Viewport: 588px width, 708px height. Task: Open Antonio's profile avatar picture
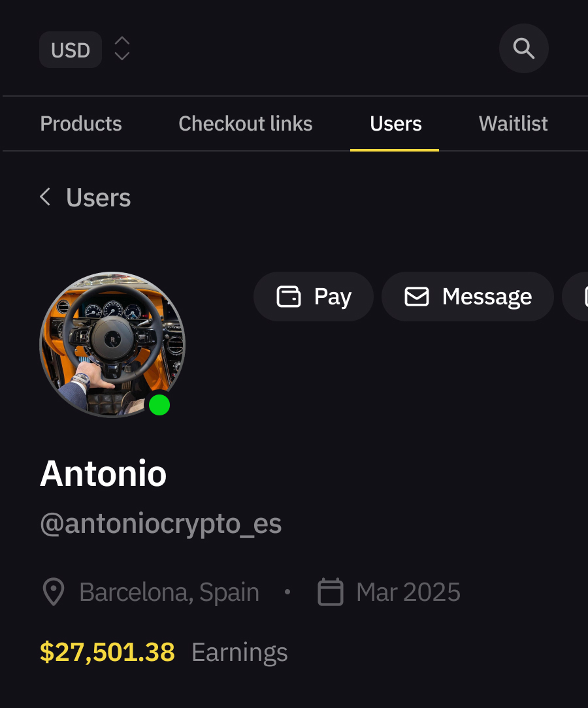point(112,344)
